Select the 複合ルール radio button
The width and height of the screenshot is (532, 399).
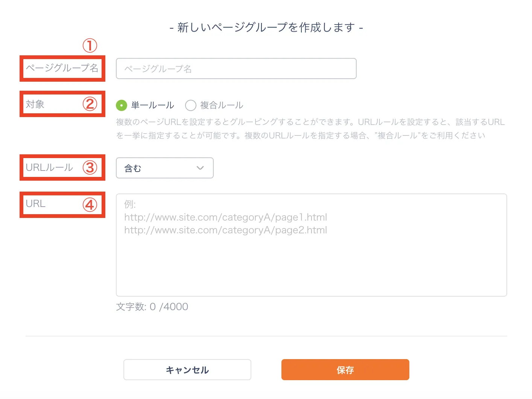[191, 105]
